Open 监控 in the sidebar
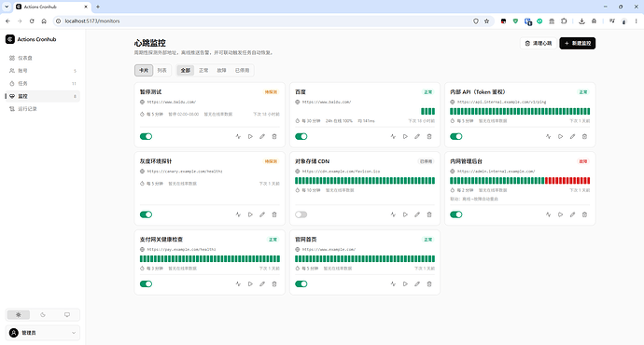This screenshot has height=345, width=644. 43,96
